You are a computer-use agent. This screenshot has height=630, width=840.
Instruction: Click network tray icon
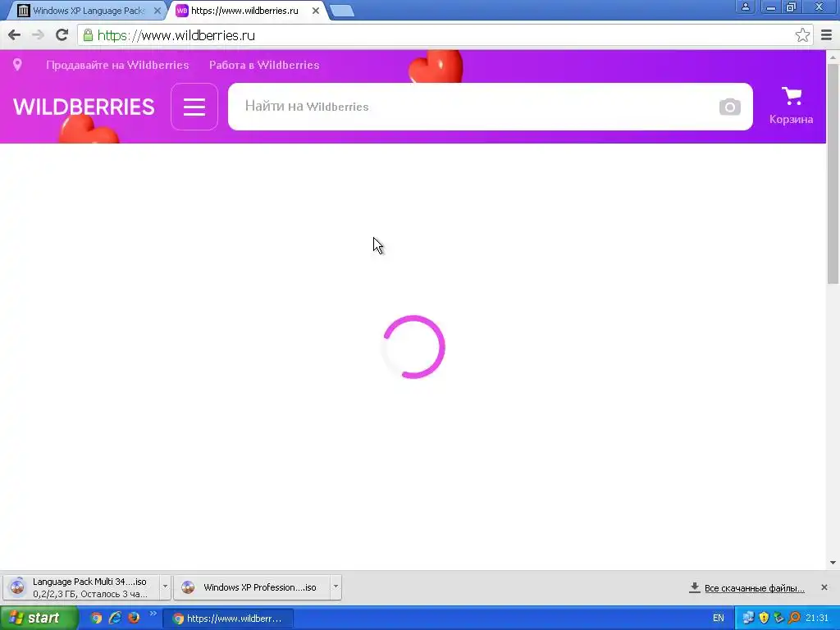748,618
